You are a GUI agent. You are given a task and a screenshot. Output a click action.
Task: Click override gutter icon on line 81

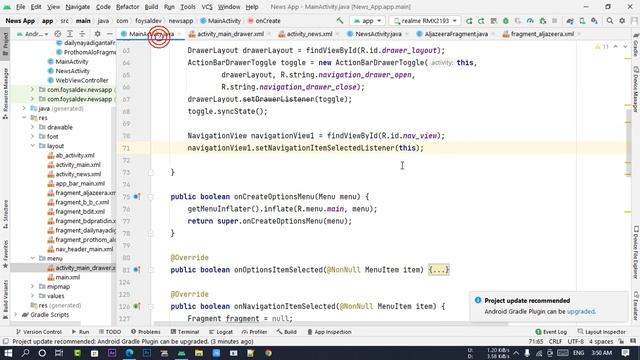[137, 270]
